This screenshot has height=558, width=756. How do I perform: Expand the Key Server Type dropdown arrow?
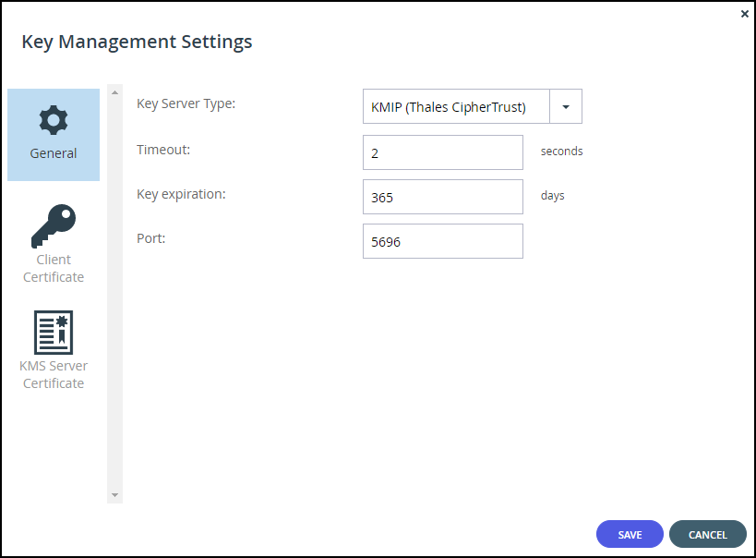coord(566,106)
